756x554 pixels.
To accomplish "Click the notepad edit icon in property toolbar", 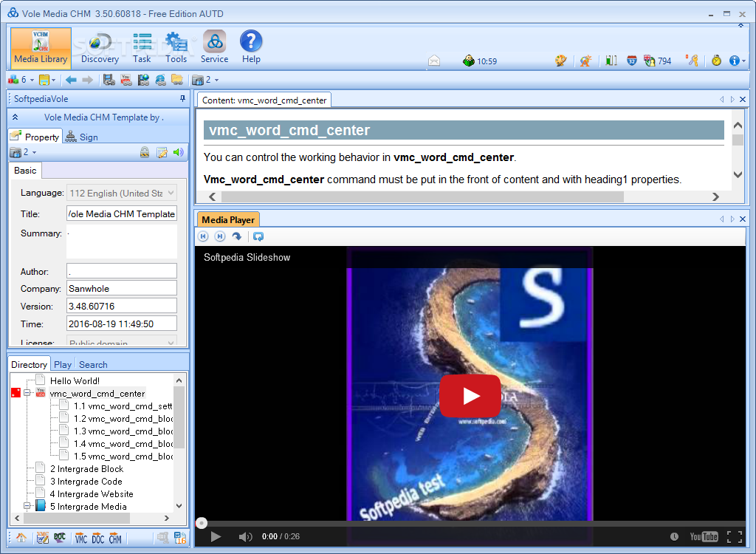I will (x=162, y=152).
